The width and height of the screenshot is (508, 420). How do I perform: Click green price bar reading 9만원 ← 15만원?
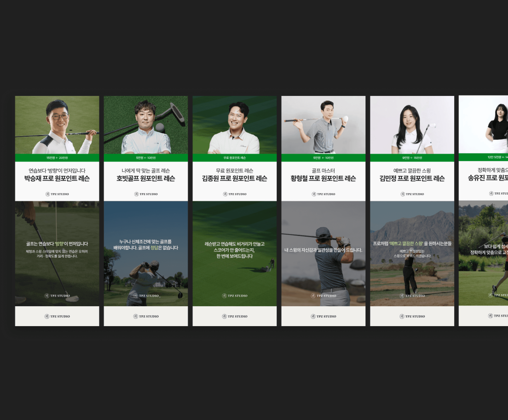pos(412,158)
